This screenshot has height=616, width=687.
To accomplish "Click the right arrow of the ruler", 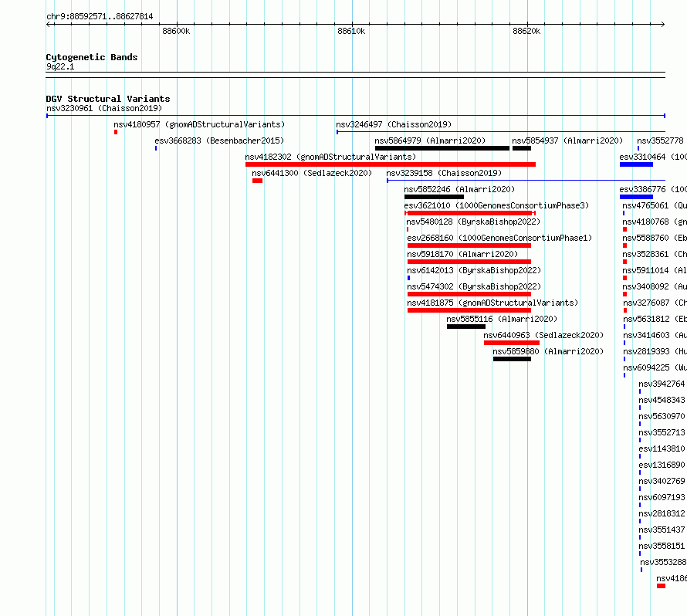I will pos(662,25).
